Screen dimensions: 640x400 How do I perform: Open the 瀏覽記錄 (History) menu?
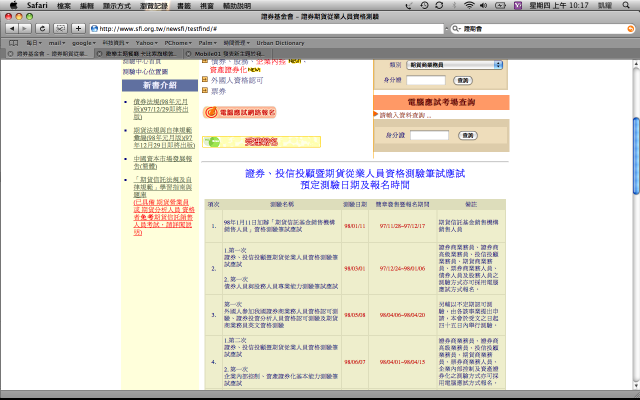point(153,6)
